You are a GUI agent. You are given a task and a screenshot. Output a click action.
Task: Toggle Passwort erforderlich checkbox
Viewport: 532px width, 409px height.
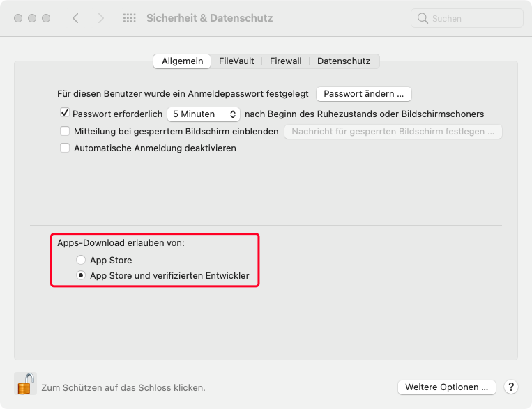pos(65,113)
